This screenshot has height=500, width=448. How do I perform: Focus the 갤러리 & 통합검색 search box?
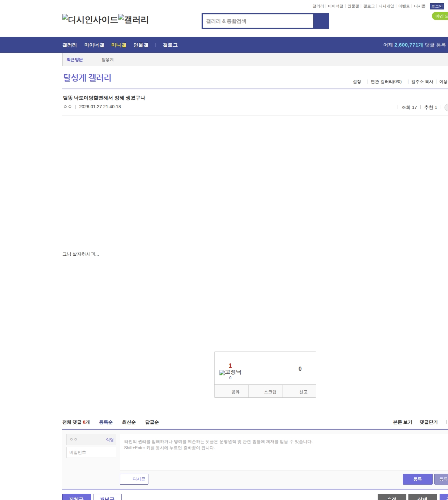click(258, 21)
